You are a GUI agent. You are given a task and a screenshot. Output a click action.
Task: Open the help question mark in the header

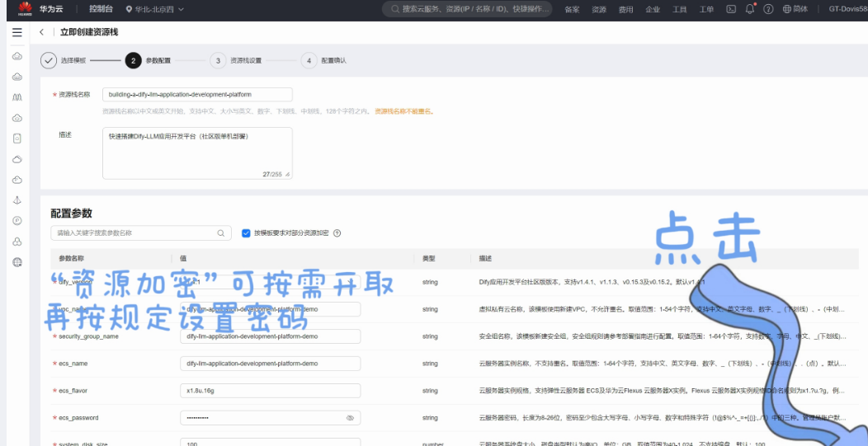pyautogui.click(x=768, y=9)
